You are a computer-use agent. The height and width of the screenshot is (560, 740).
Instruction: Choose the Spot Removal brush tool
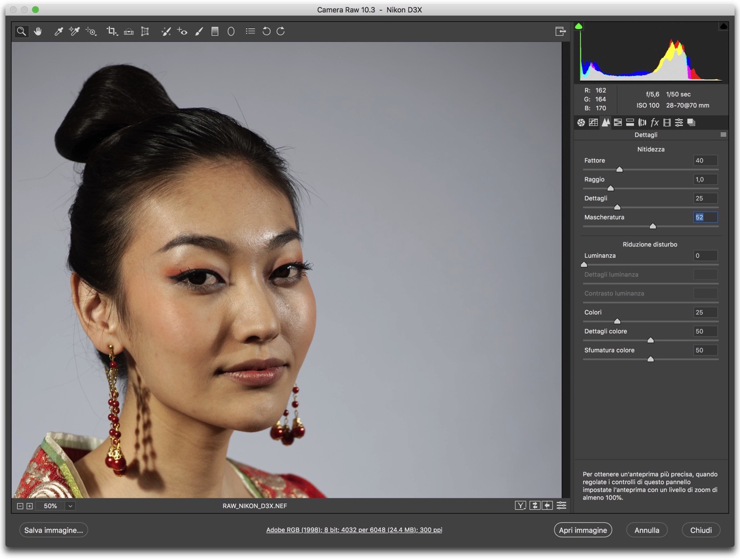[x=166, y=31]
